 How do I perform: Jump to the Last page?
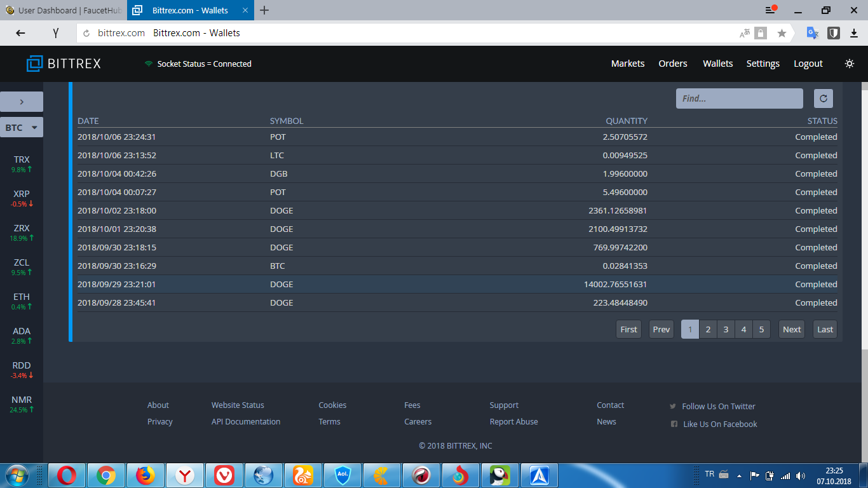pyautogui.click(x=825, y=329)
